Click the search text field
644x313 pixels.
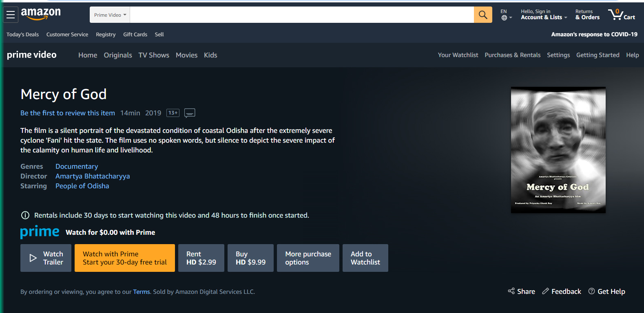pyautogui.click(x=302, y=15)
